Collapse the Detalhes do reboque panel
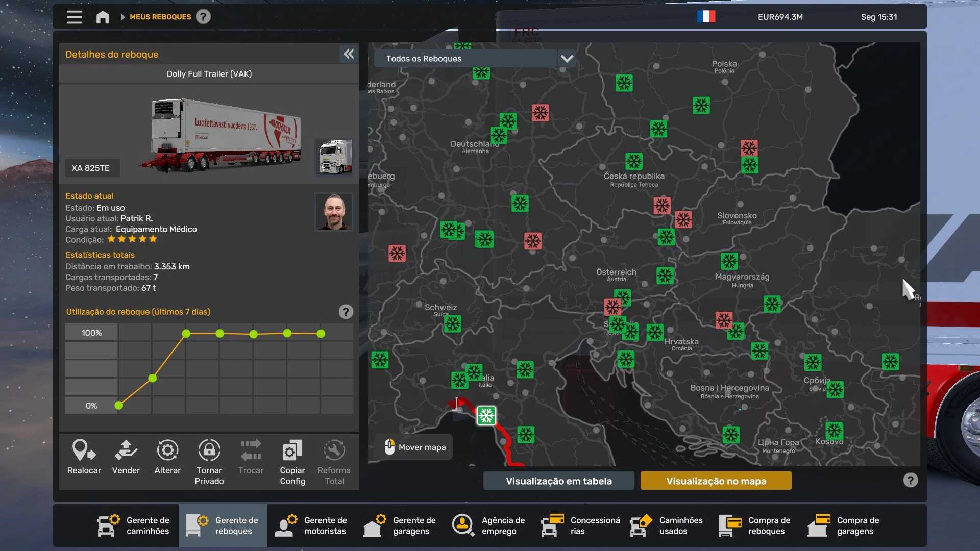This screenshot has width=980, height=551. (349, 54)
